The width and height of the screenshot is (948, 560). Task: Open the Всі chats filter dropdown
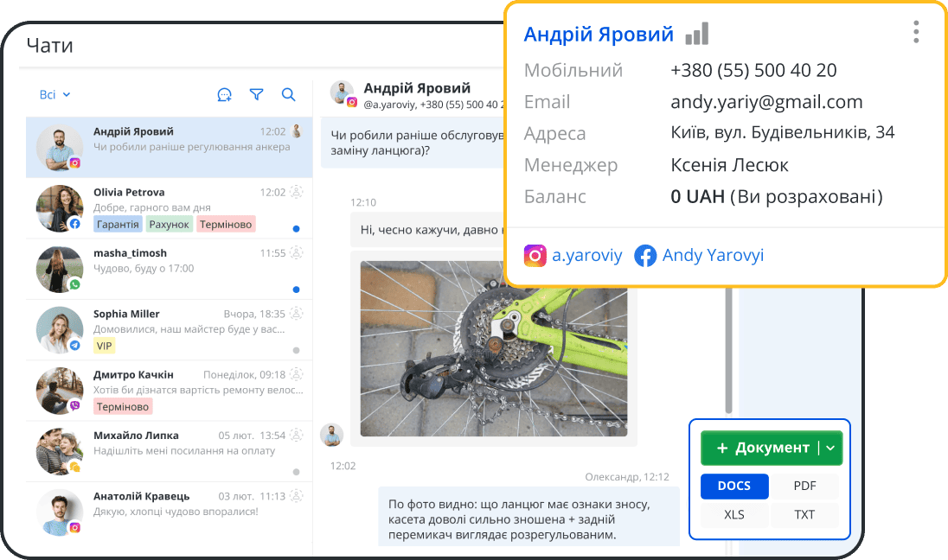(54, 95)
